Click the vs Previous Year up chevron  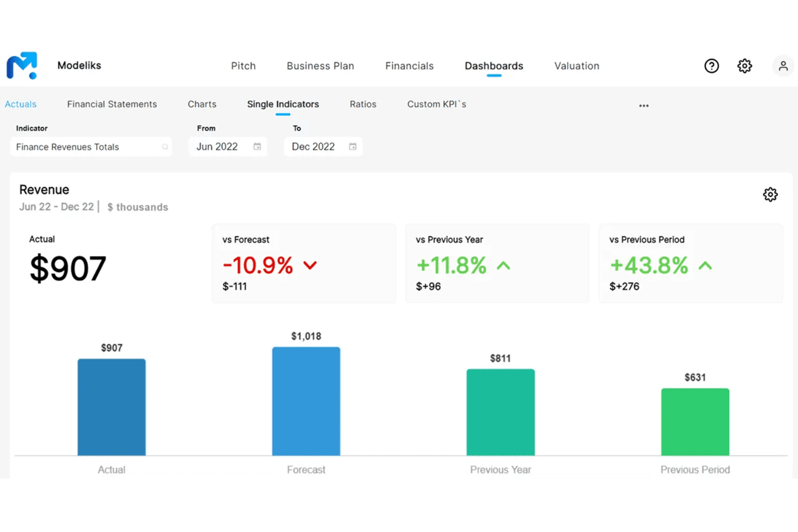pyautogui.click(x=504, y=265)
